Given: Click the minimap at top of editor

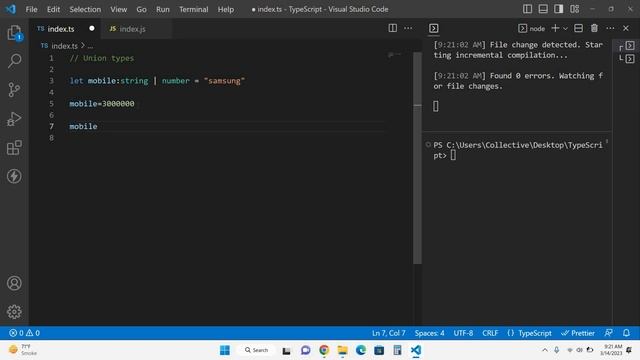Looking at the screenshot, I should [395, 54].
